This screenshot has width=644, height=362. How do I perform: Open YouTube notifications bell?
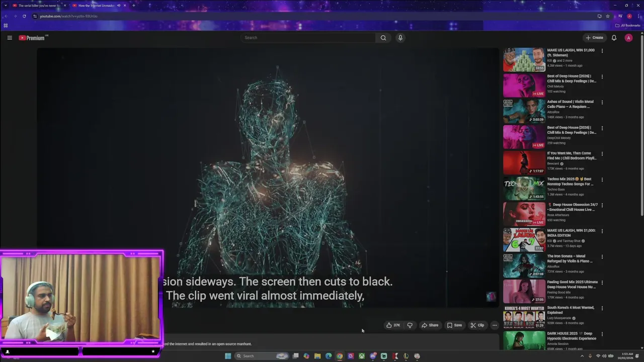(x=614, y=38)
